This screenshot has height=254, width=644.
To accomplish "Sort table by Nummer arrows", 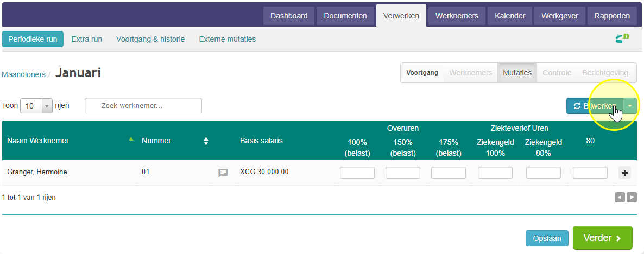I will tap(206, 141).
